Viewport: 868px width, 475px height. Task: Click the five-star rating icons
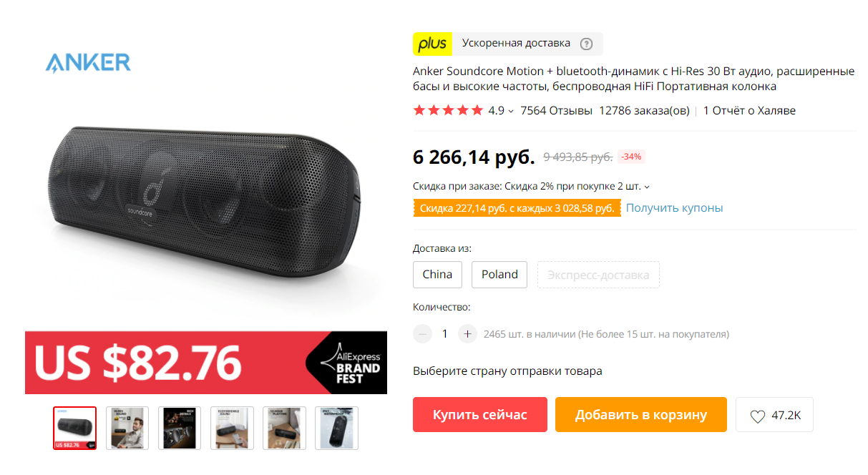click(448, 110)
